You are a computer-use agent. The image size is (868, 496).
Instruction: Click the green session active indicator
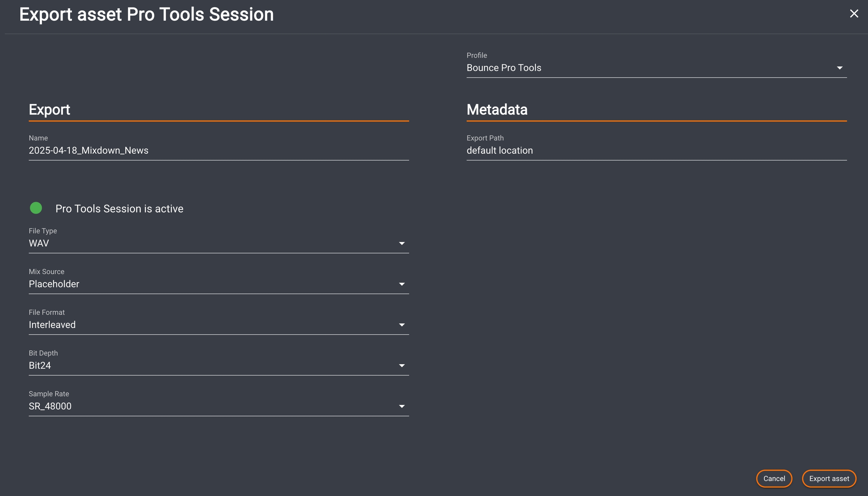pyautogui.click(x=36, y=208)
